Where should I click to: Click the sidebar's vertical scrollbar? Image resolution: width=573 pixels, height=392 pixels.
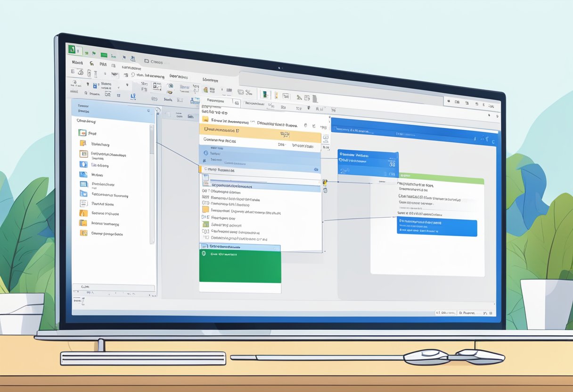(152, 184)
